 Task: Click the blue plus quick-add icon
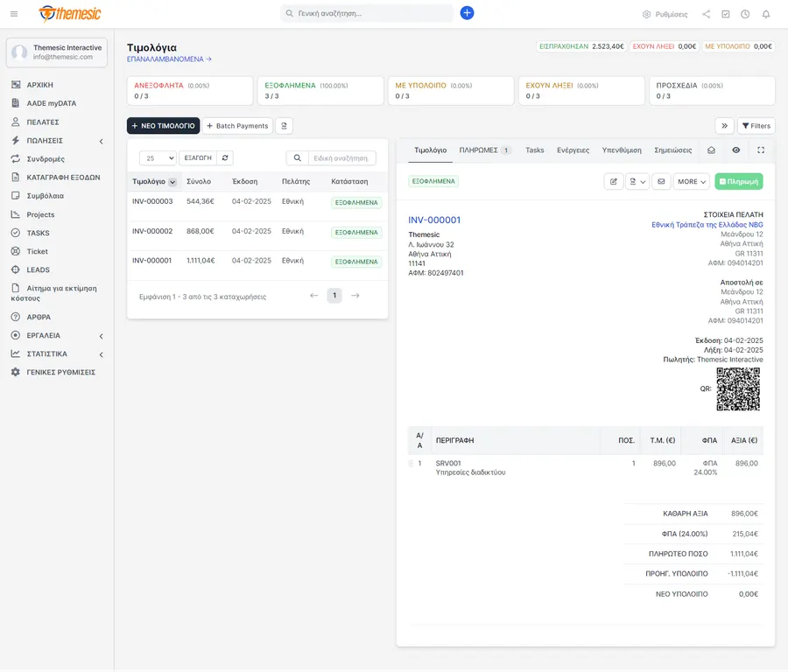[467, 13]
